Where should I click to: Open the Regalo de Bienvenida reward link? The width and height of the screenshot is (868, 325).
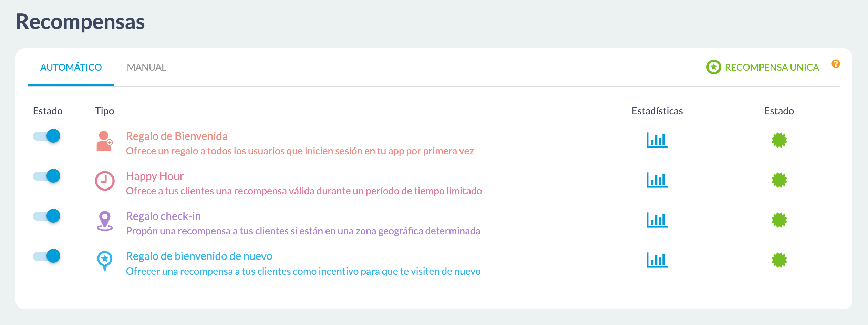click(x=177, y=136)
